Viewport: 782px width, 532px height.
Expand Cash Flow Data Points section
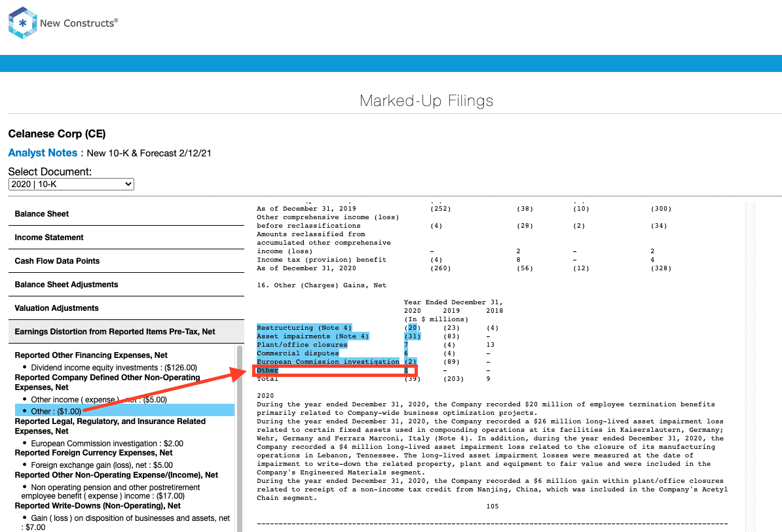[x=126, y=261]
